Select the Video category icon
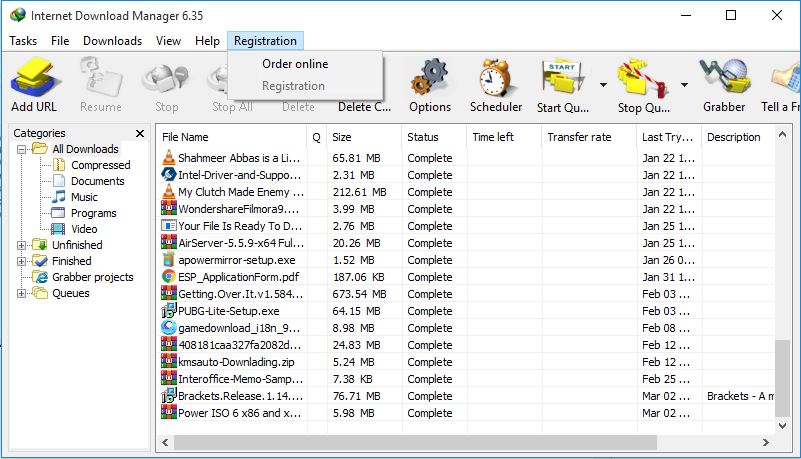The height and width of the screenshot is (459, 801). [x=59, y=229]
